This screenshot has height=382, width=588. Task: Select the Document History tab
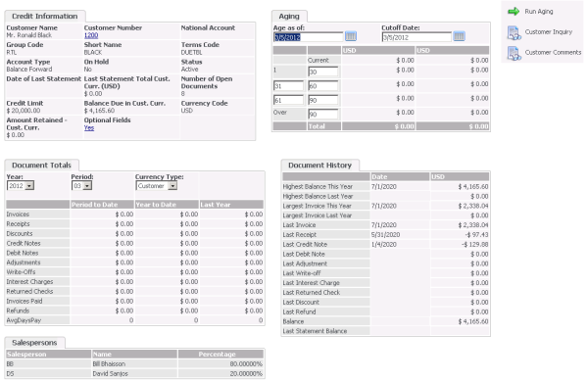pos(319,166)
